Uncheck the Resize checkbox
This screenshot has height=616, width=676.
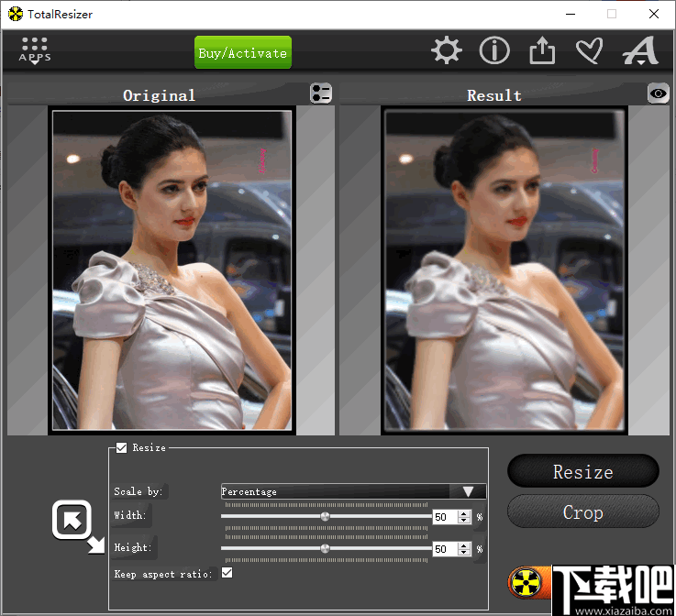tap(122, 448)
